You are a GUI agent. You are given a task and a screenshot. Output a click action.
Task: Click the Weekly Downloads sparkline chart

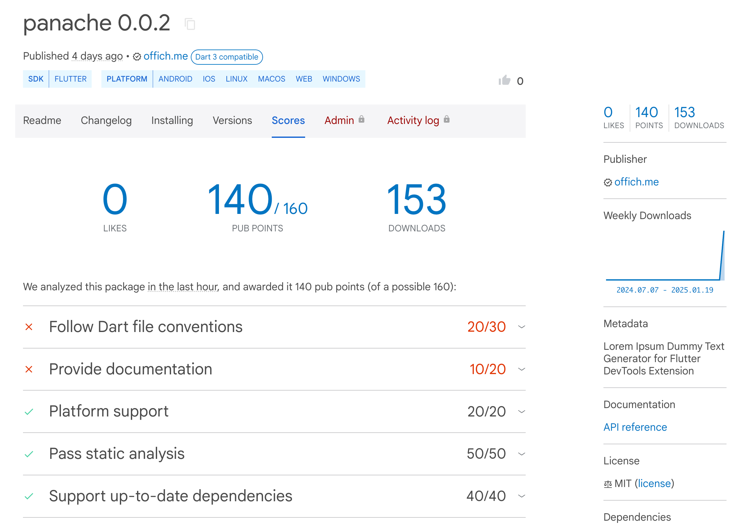point(664,256)
